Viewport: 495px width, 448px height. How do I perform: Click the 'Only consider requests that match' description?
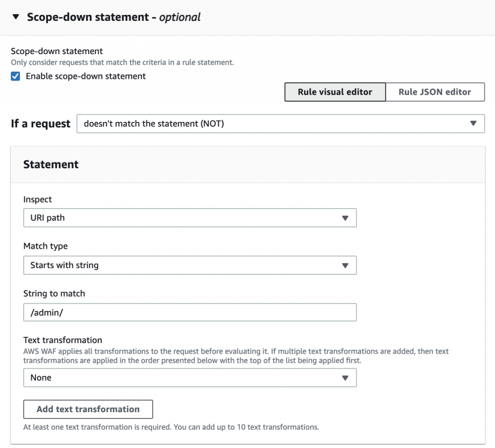[122, 62]
